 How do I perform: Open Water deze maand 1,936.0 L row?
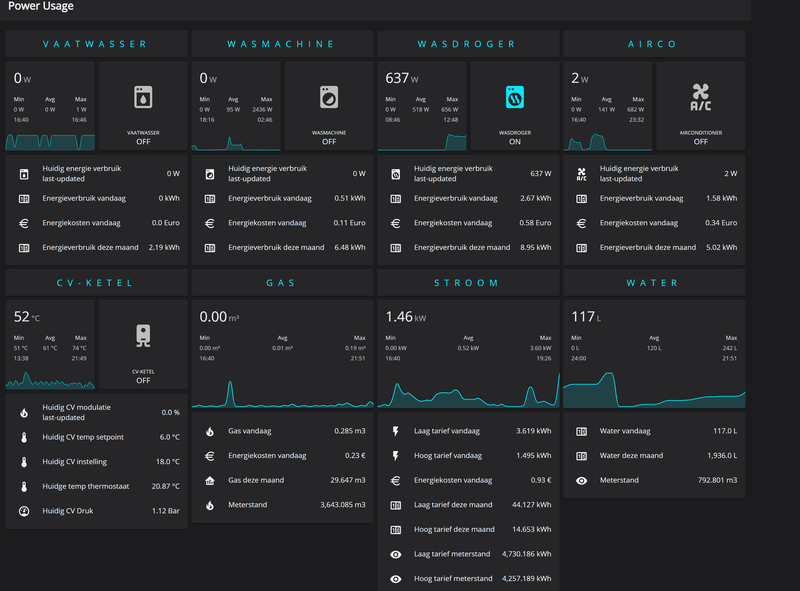[654, 456]
